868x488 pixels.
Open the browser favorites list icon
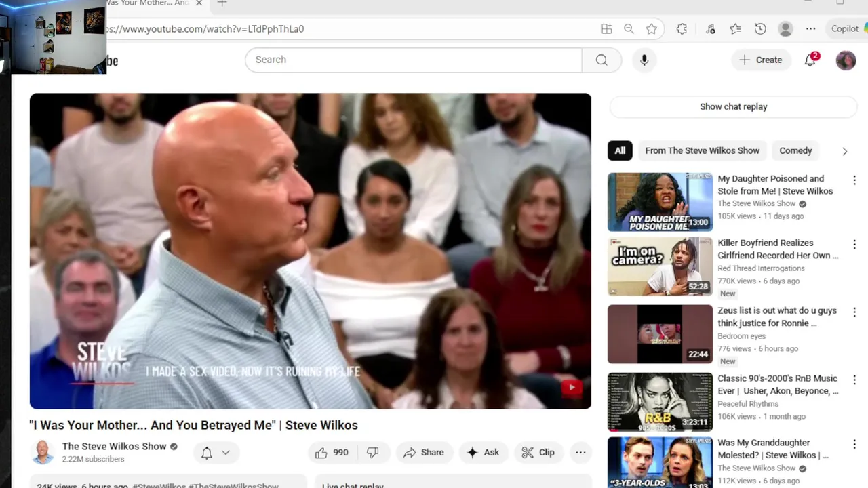point(735,28)
